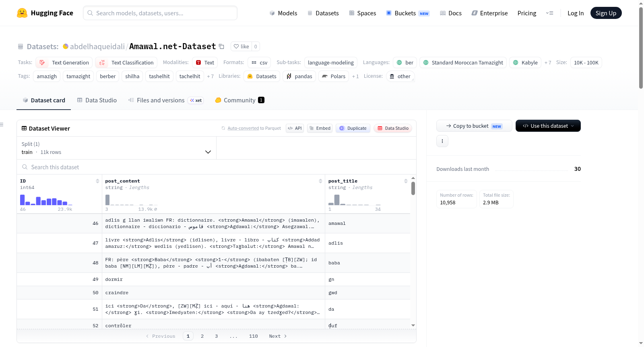Click the ID column histogram
644x347 pixels.
pos(46,199)
